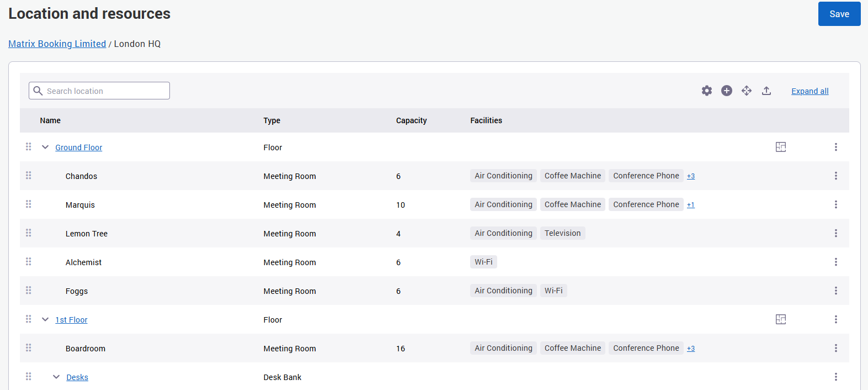Click the Facilities column header

[486, 120]
